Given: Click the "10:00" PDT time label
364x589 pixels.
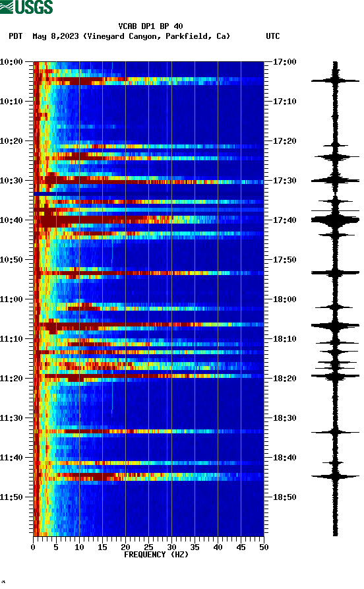Looking at the screenshot, I should [x=11, y=61].
